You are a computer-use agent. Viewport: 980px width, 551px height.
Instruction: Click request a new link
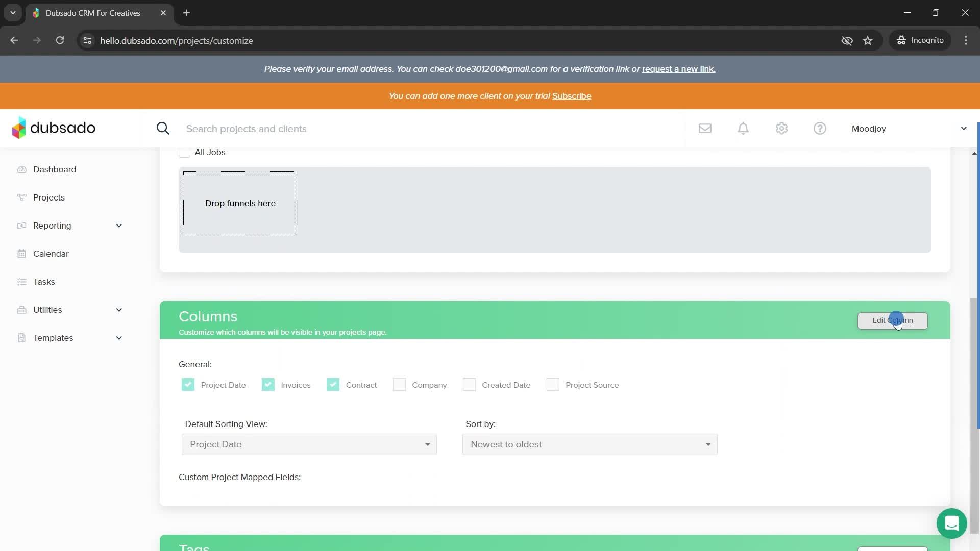click(x=678, y=69)
